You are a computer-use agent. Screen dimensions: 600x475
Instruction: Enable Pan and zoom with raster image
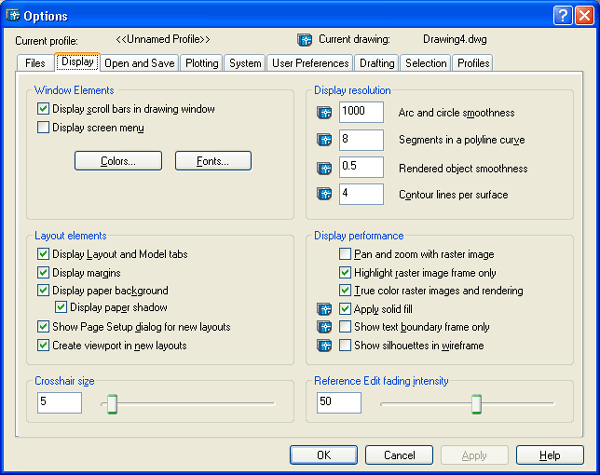click(x=346, y=255)
